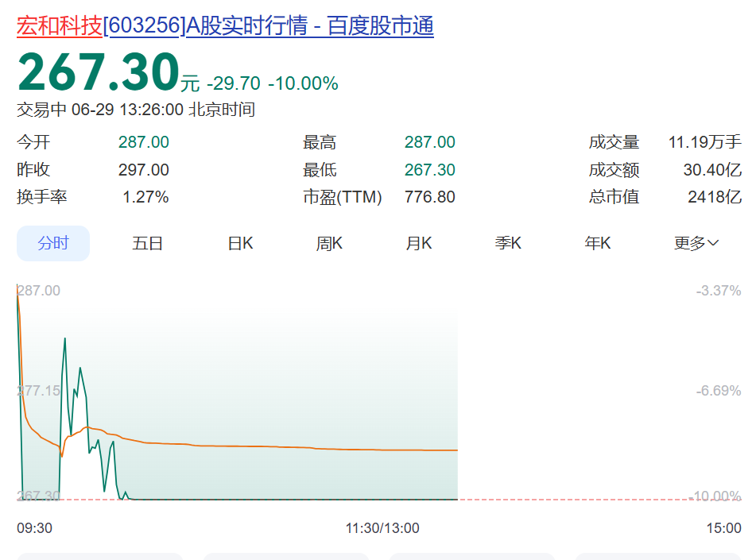Click the 今开 label
This screenshot has height=560, width=756.
(x=33, y=142)
